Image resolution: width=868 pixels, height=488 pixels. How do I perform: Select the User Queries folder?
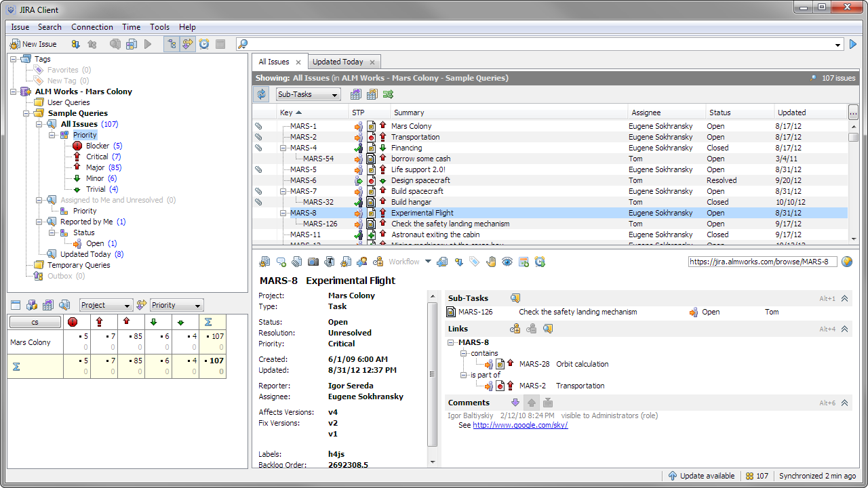62,102
